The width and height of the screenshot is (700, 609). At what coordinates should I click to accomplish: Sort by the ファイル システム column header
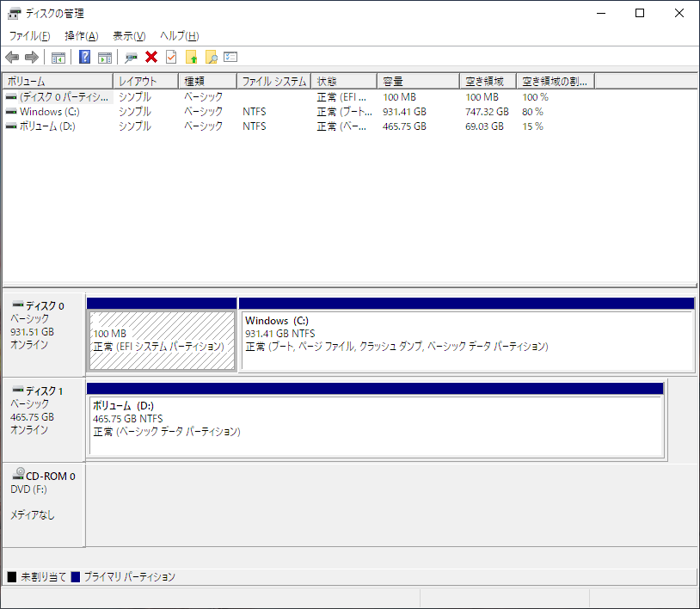tap(273, 81)
